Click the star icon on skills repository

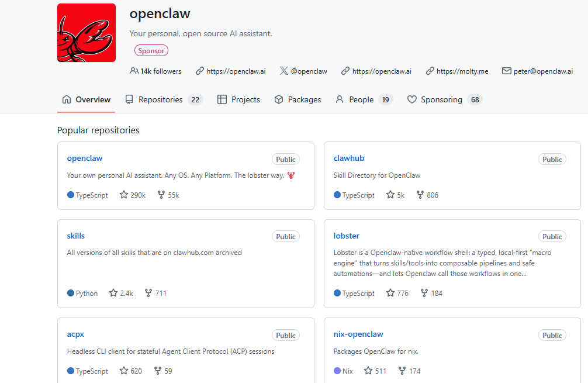(x=112, y=293)
